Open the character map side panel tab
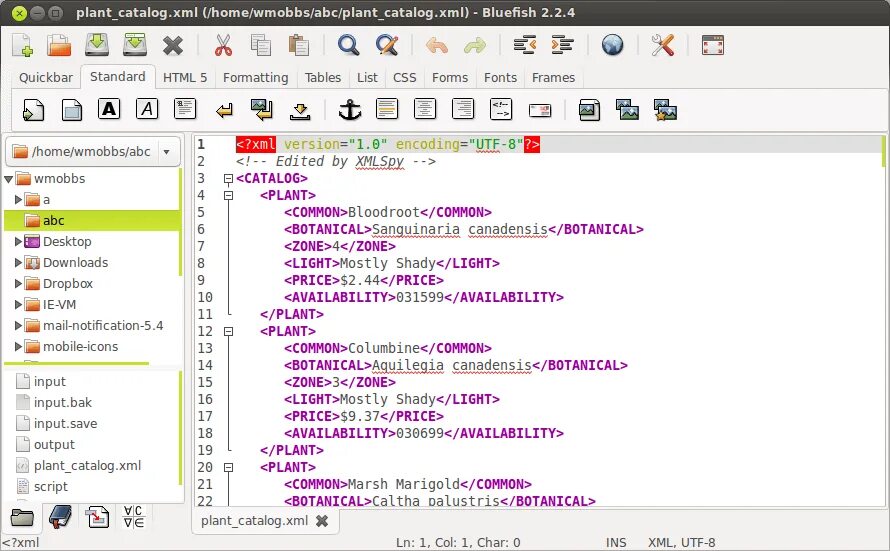890x551 pixels. point(135,518)
